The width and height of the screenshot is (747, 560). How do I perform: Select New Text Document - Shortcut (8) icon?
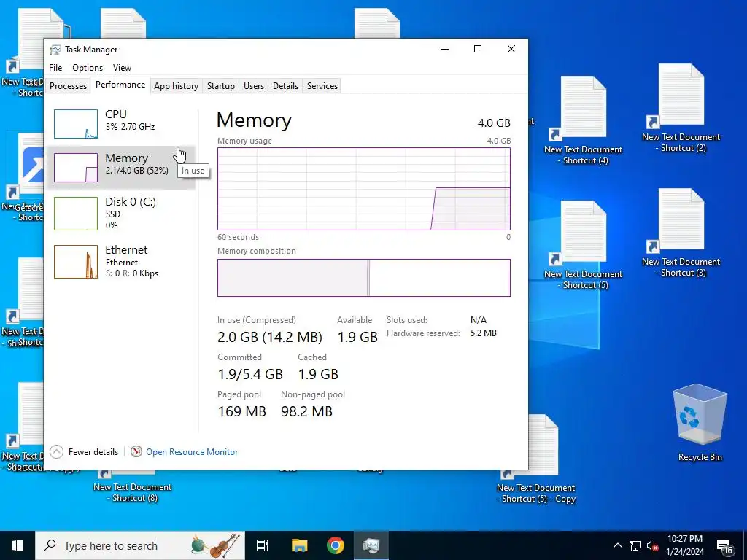click(x=132, y=487)
